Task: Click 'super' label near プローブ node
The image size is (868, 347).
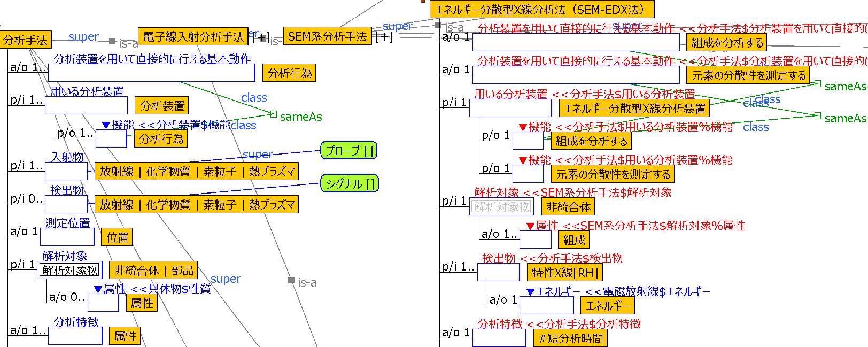Action: pos(258,155)
